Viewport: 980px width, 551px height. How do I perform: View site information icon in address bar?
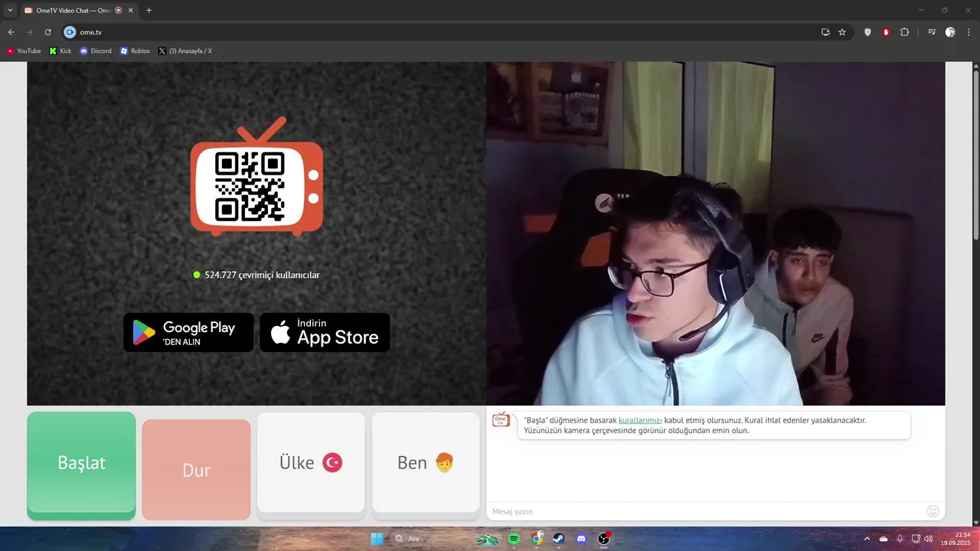[x=70, y=32]
